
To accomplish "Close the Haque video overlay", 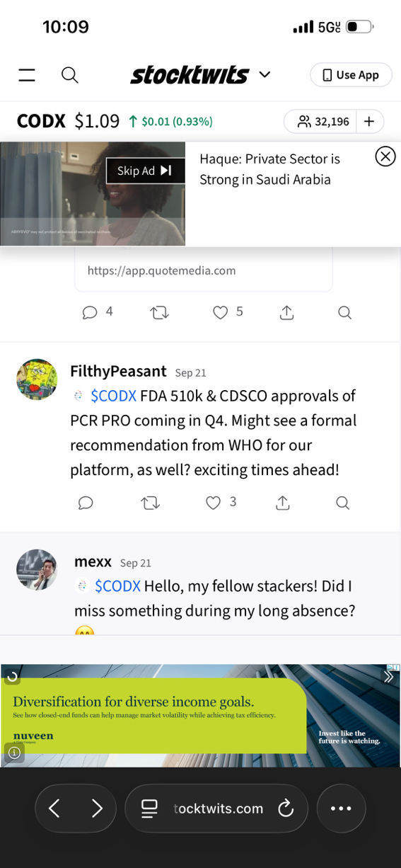I will tap(385, 156).
